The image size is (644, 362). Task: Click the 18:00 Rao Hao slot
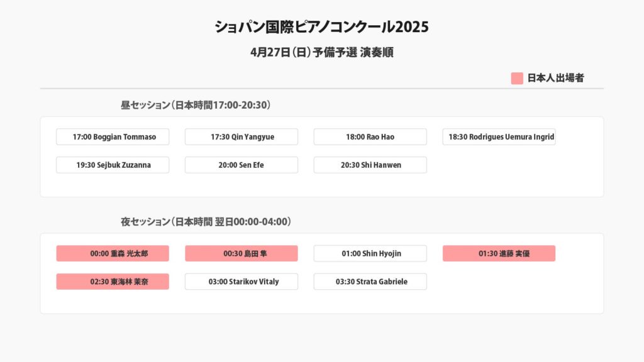click(370, 137)
